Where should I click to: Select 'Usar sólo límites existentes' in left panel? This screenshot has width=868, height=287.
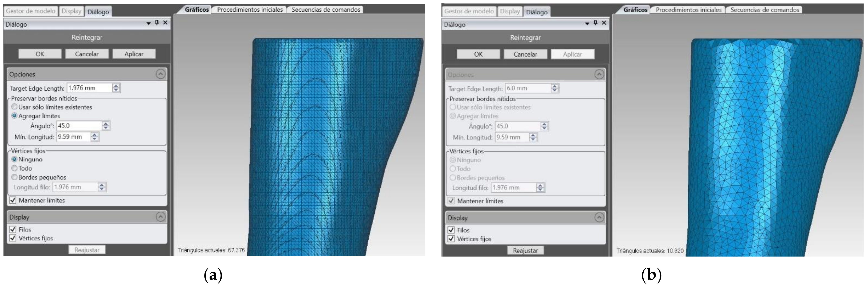pyautogui.click(x=14, y=107)
